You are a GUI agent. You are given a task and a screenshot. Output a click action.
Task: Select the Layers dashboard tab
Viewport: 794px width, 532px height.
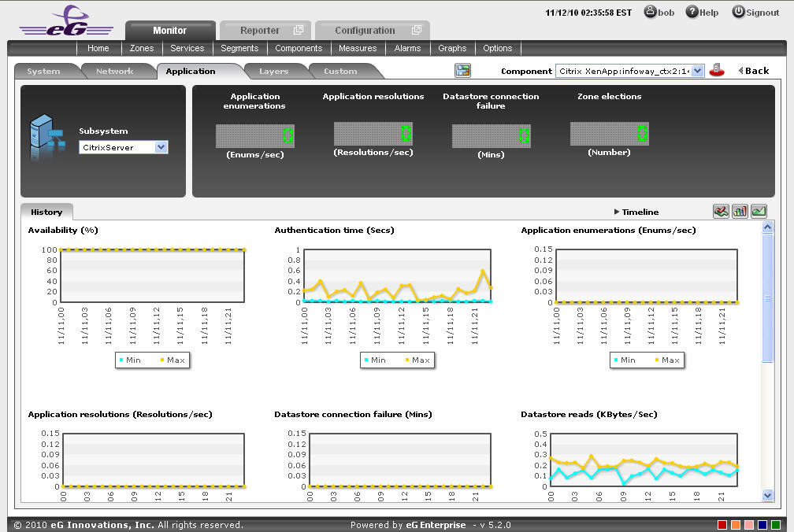(x=274, y=72)
